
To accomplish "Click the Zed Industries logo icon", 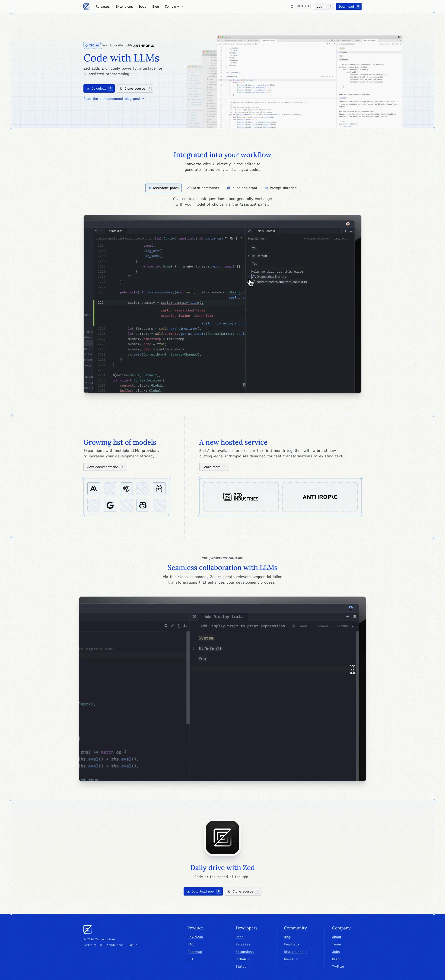I will [86, 6].
